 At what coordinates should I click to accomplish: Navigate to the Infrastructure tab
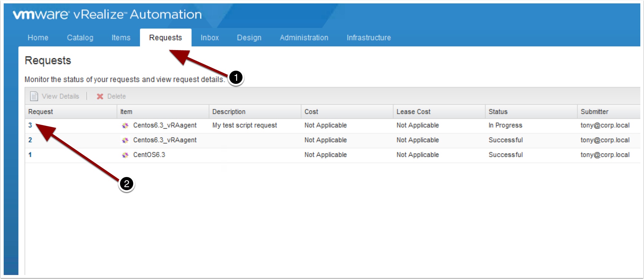(x=369, y=37)
